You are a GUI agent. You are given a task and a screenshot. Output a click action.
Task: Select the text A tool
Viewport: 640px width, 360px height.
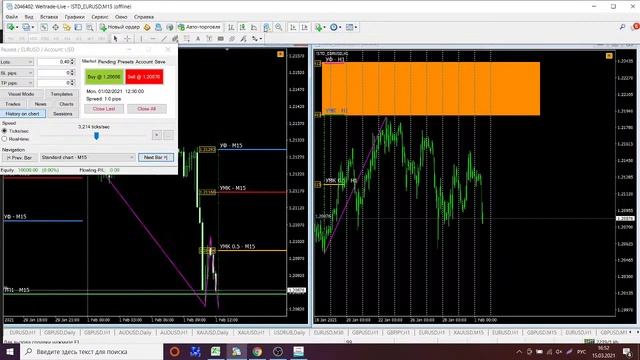[x=198, y=39]
